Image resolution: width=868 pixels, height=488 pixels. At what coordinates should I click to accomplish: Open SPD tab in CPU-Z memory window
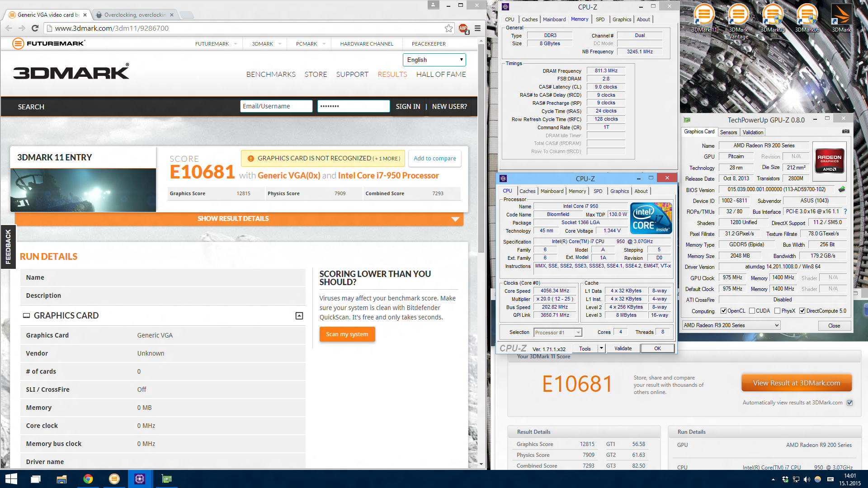point(600,19)
